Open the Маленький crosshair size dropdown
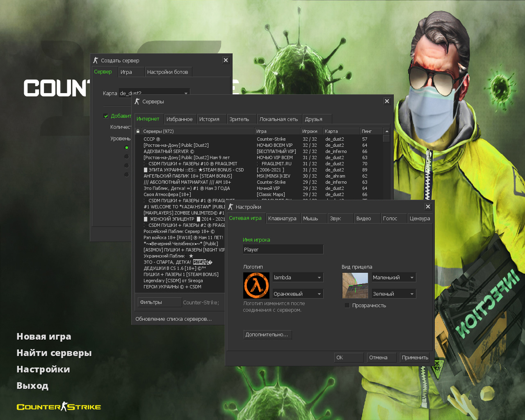This screenshot has height=420, width=525. tap(393, 277)
